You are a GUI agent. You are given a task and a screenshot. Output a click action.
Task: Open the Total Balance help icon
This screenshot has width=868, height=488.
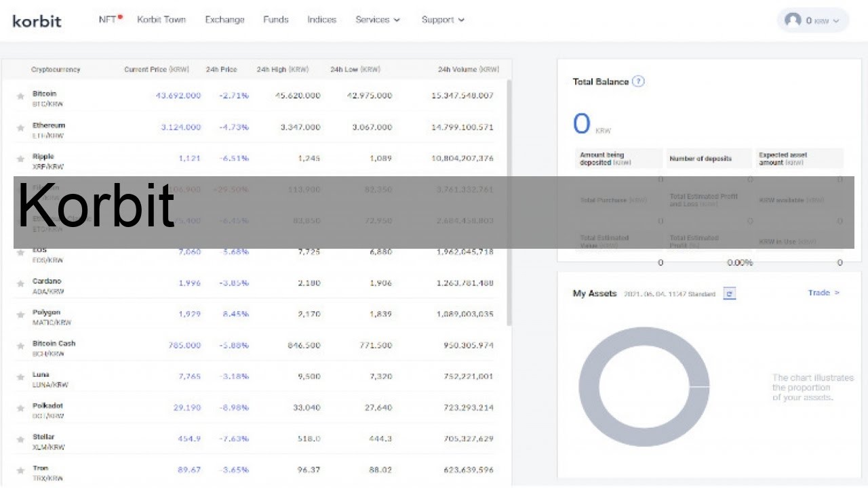[x=638, y=81]
